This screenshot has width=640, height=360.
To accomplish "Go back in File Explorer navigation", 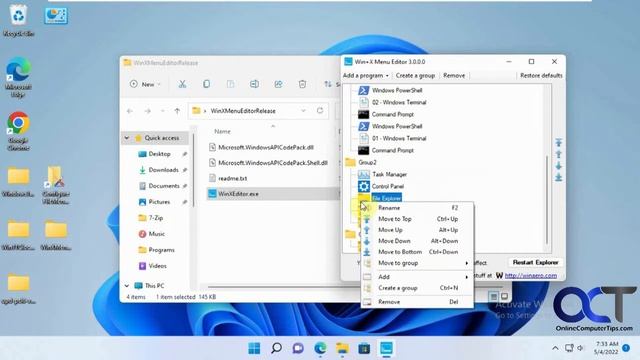I will tap(130, 111).
